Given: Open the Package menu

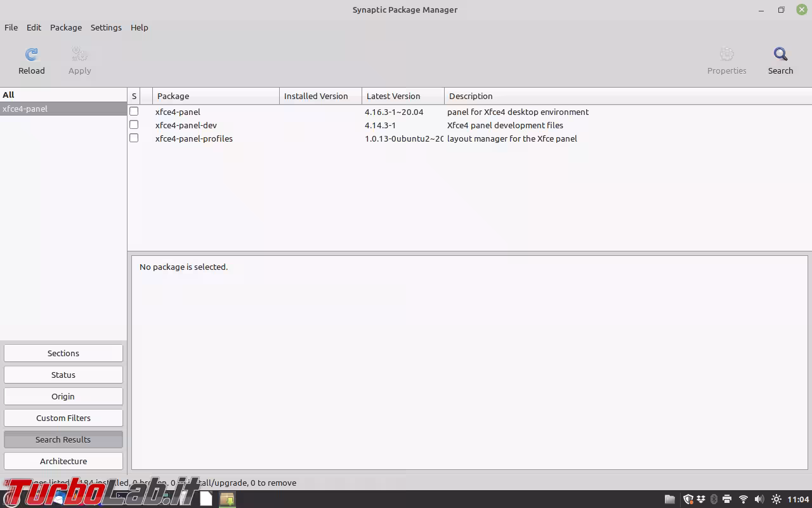Looking at the screenshot, I should click(x=66, y=27).
